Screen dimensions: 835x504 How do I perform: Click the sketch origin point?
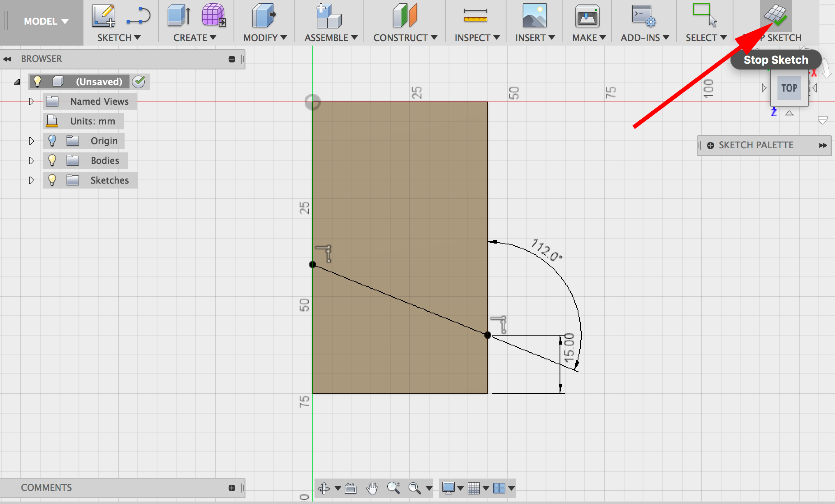[312, 102]
